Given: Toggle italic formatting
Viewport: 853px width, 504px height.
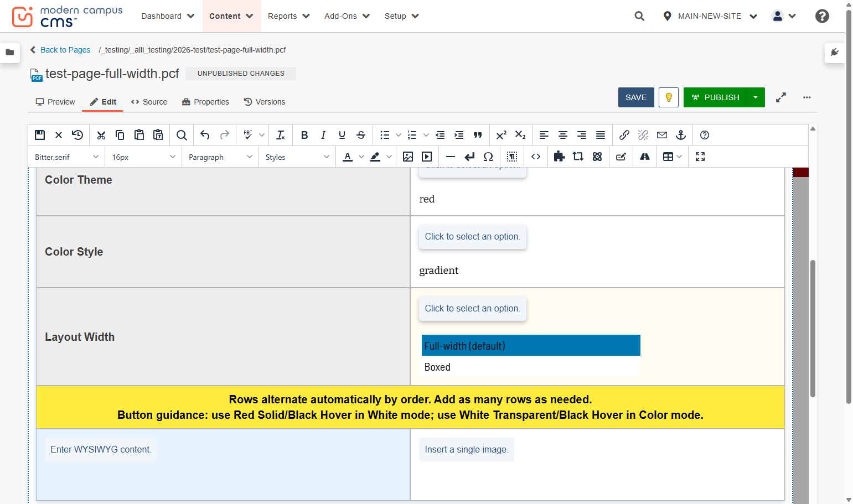Looking at the screenshot, I should 323,135.
